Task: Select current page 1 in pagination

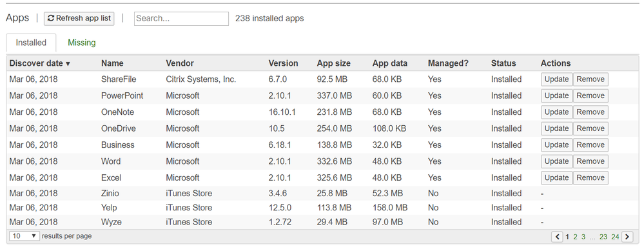Action: pos(567,237)
